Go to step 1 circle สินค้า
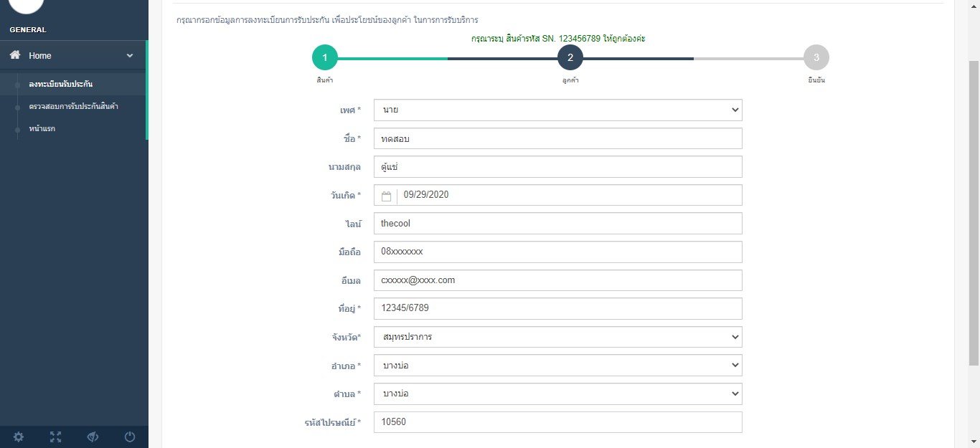980x448 pixels. coord(324,57)
